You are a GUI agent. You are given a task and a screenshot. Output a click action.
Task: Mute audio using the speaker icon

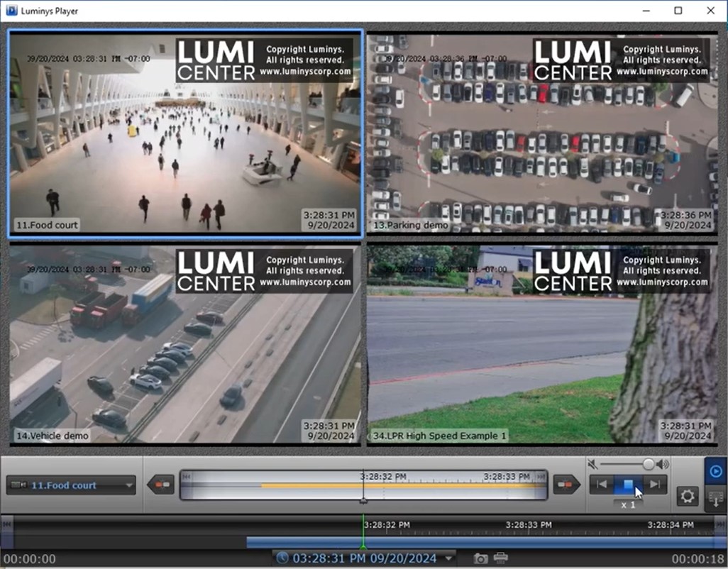tap(593, 465)
